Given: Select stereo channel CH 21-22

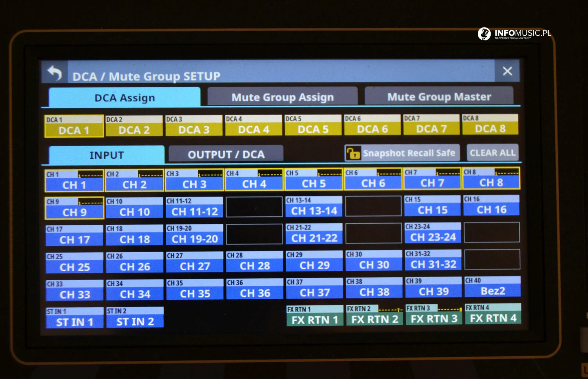Looking at the screenshot, I should [x=314, y=234].
